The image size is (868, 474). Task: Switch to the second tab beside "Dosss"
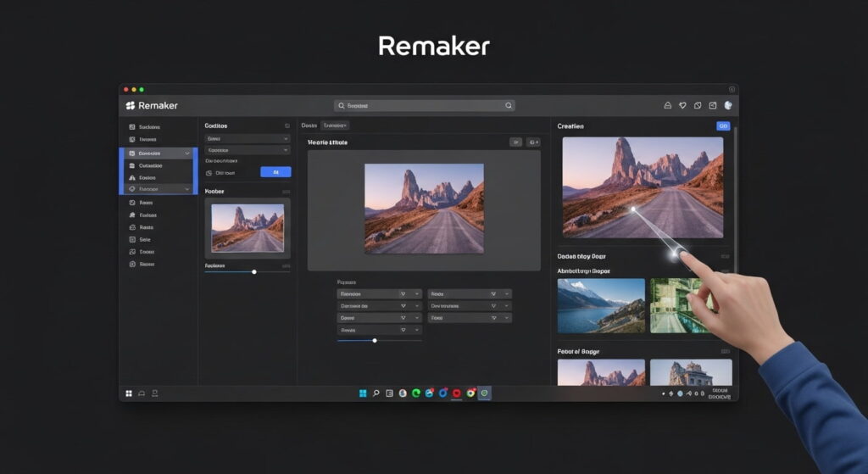335,125
